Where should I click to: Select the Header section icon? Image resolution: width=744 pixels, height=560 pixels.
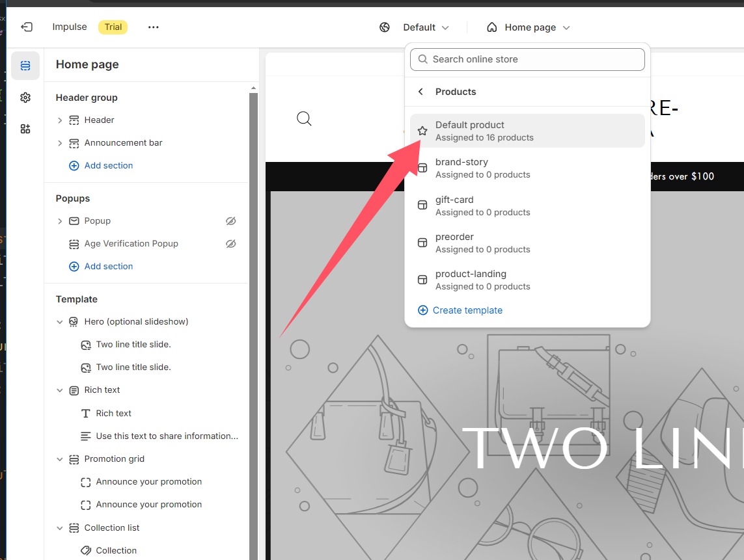[x=74, y=120]
